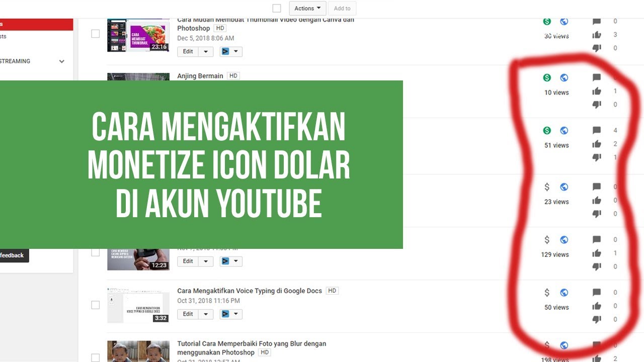Click the Edit button for the Google Docs video

pyautogui.click(x=188, y=314)
